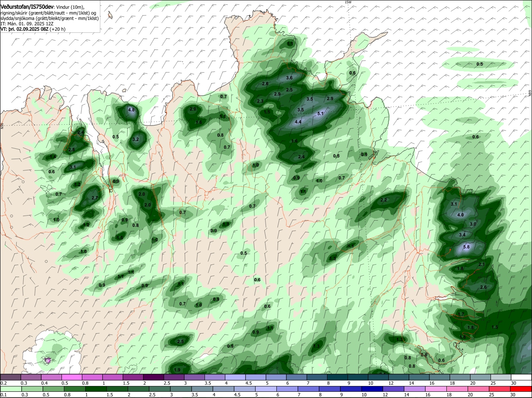The height and width of the screenshot is (398, 532).
Task: Click the 3.6 precipitation value on the map
Action: tap(290, 78)
